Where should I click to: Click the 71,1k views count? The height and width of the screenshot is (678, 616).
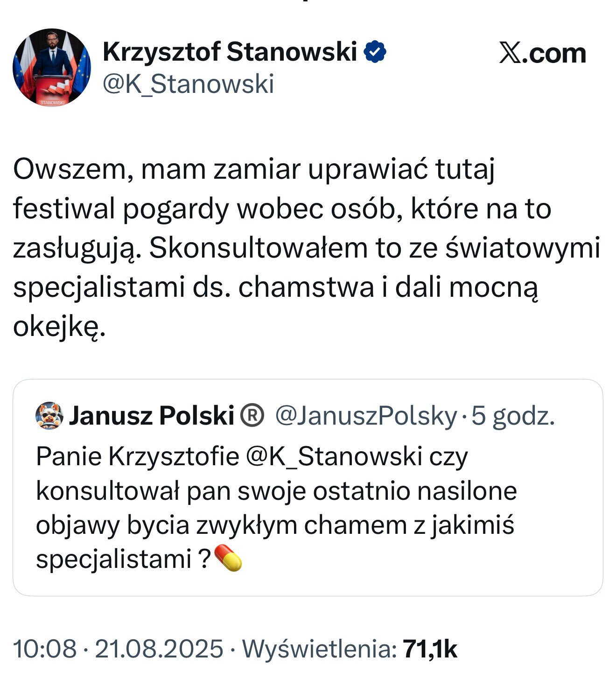(x=430, y=649)
